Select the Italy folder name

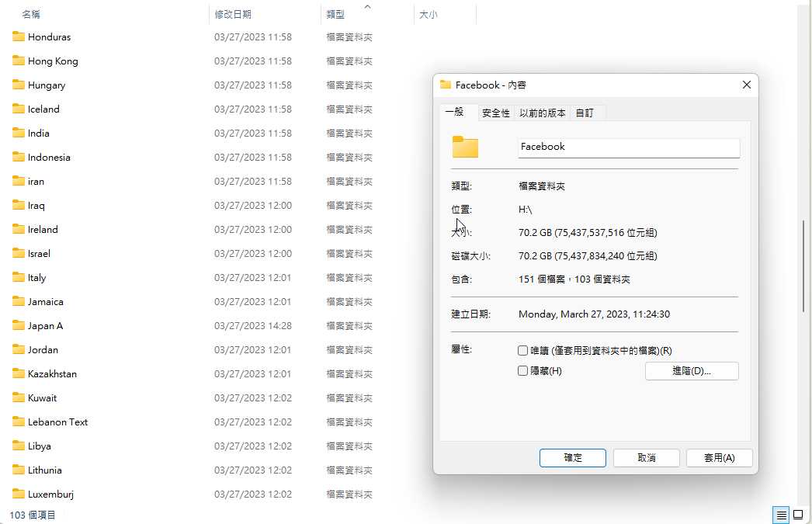36,278
